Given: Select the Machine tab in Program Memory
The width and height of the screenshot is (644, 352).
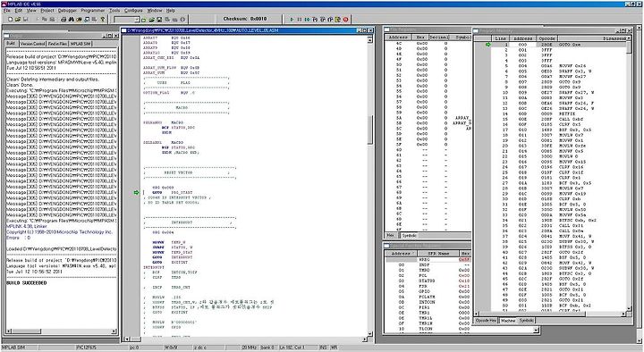Looking at the screenshot, I should click(x=508, y=321).
